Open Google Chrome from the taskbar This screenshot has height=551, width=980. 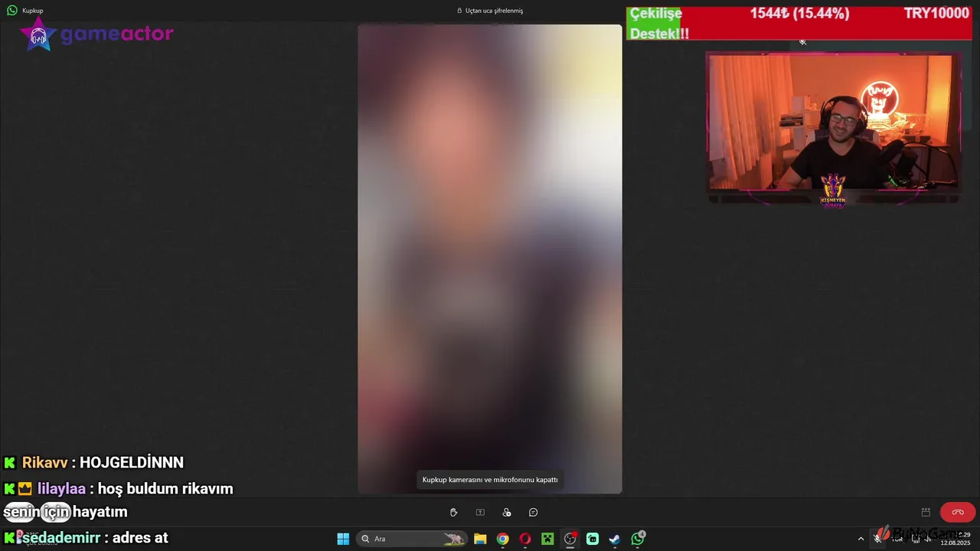[502, 539]
